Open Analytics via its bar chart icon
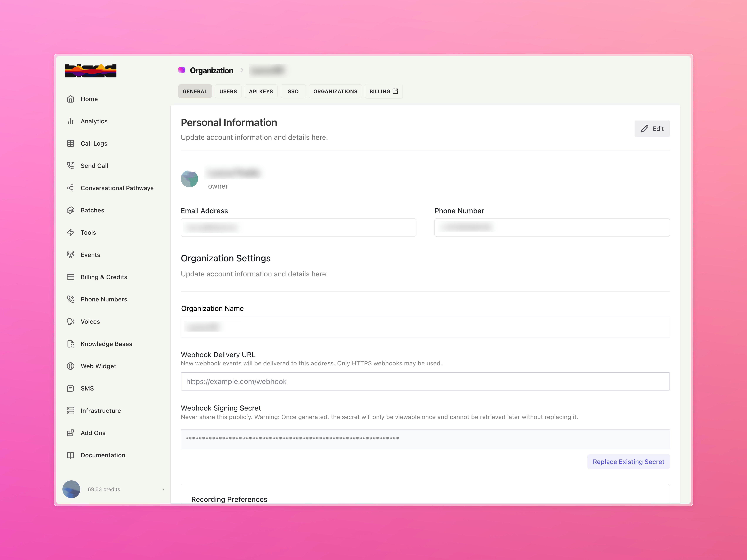This screenshot has height=560, width=747. [x=71, y=121]
